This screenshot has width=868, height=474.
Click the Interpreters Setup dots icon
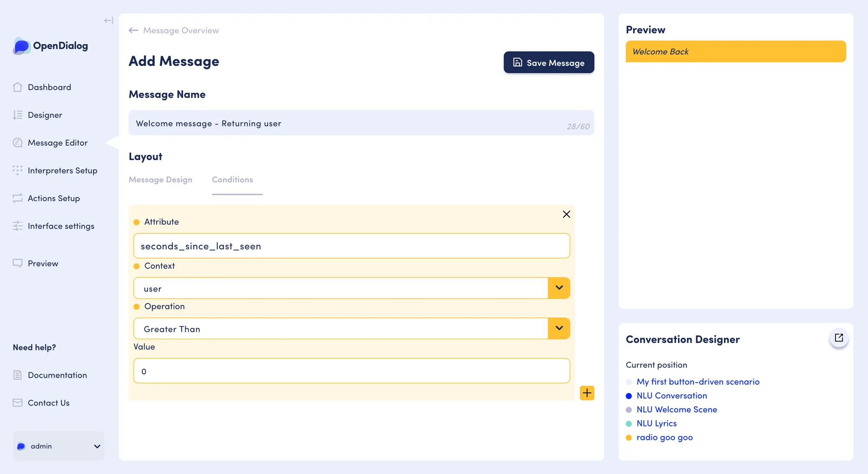17,170
